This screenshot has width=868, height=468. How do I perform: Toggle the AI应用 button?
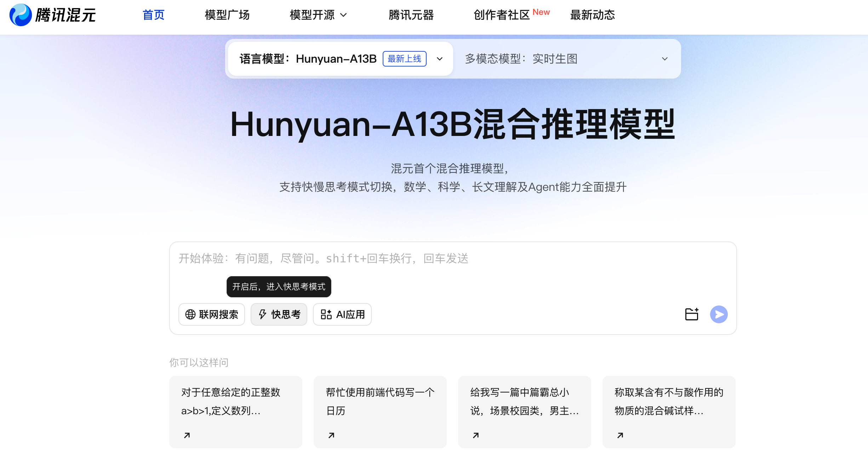pyautogui.click(x=342, y=314)
